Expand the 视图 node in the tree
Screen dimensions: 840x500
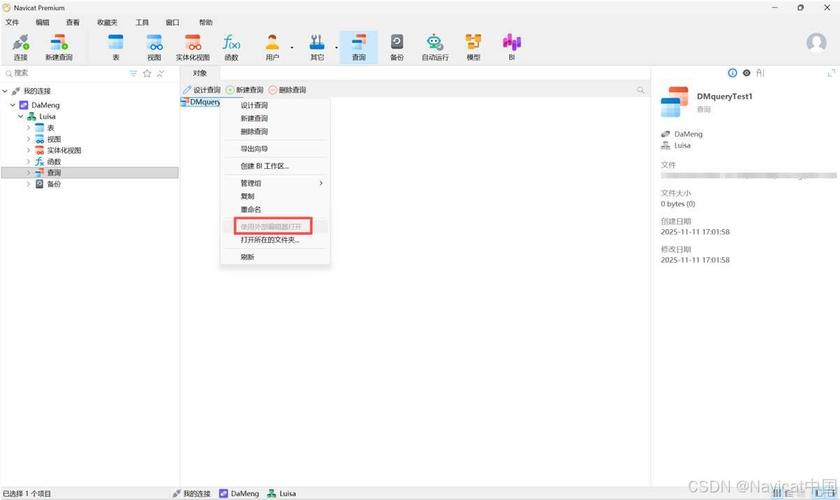tap(28, 139)
